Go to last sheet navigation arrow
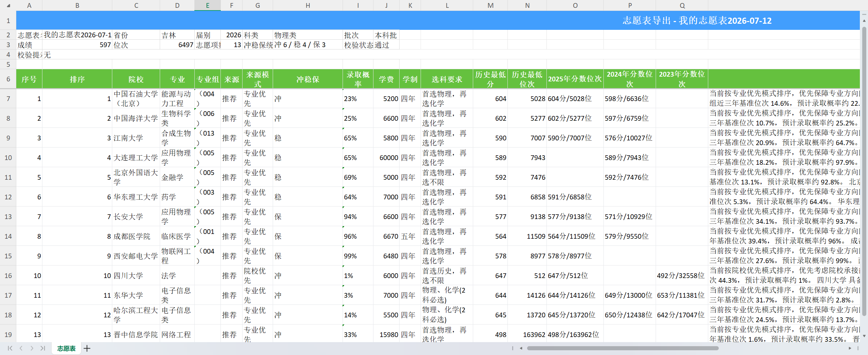The image size is (868, 355). 43,348
